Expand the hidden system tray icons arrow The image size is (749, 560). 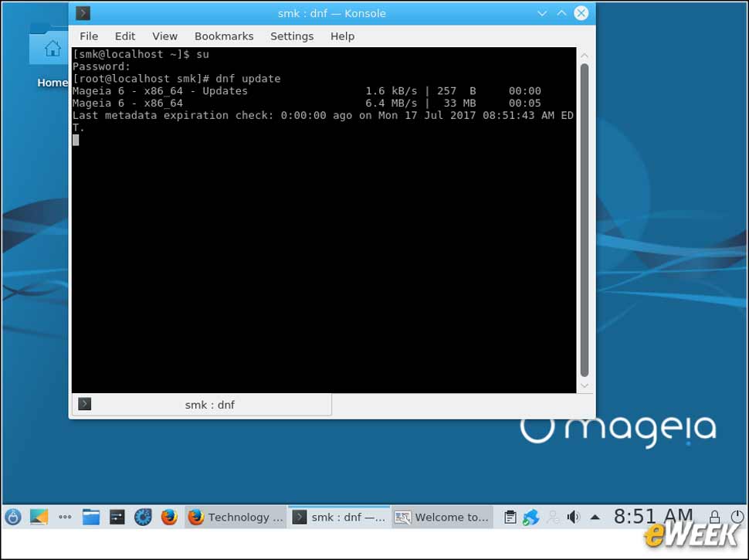[x=595, y=517]
